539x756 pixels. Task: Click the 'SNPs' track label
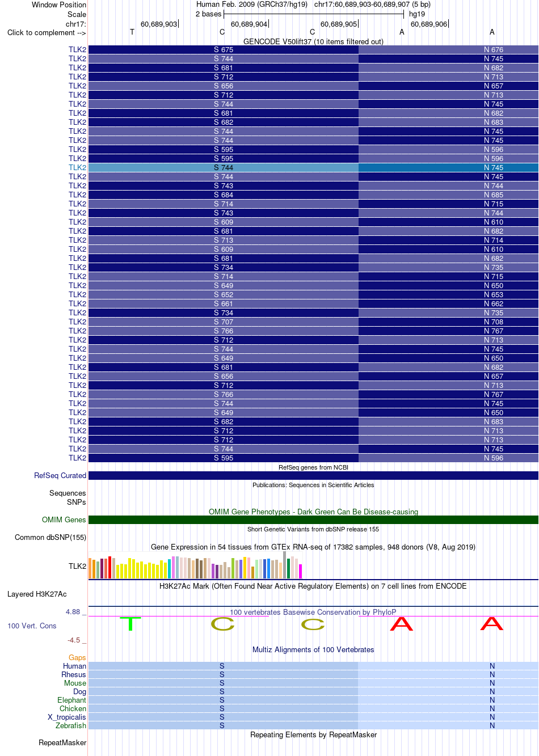click(x=76, y=502)
